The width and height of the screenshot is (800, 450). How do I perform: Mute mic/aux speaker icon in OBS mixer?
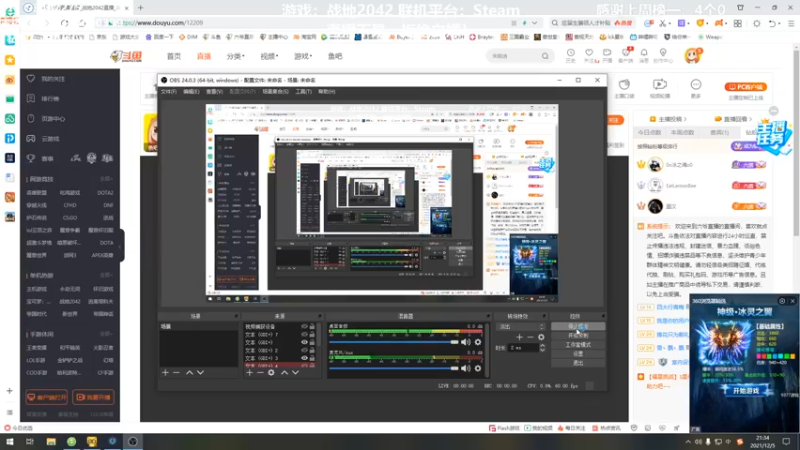click(x=466, y=368)
